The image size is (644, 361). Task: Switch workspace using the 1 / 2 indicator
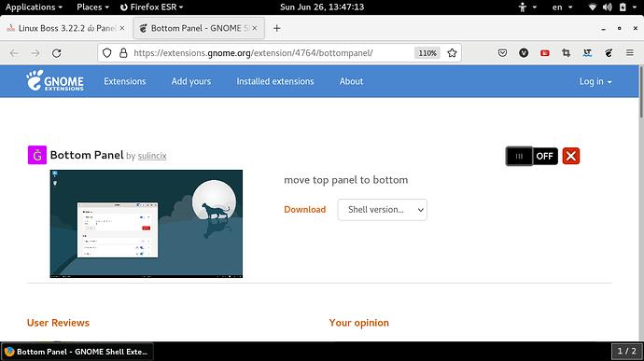[x=627, y=351]
